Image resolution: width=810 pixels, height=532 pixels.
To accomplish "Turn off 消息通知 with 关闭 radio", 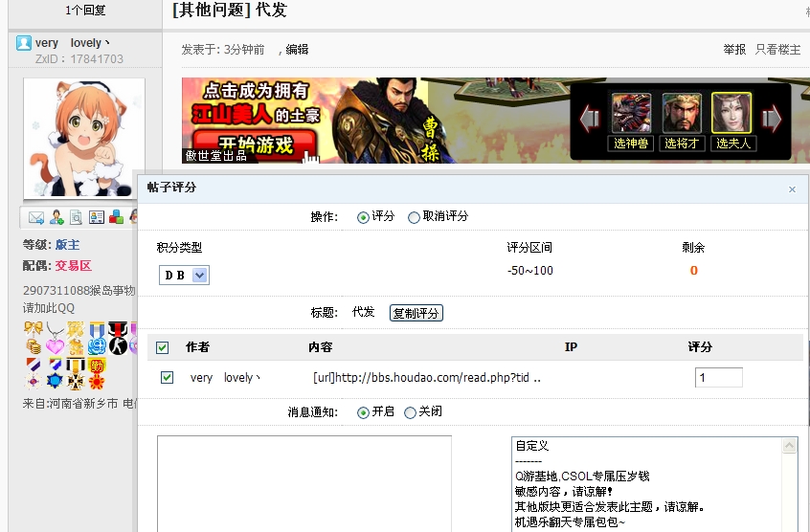I will (410, 412).
